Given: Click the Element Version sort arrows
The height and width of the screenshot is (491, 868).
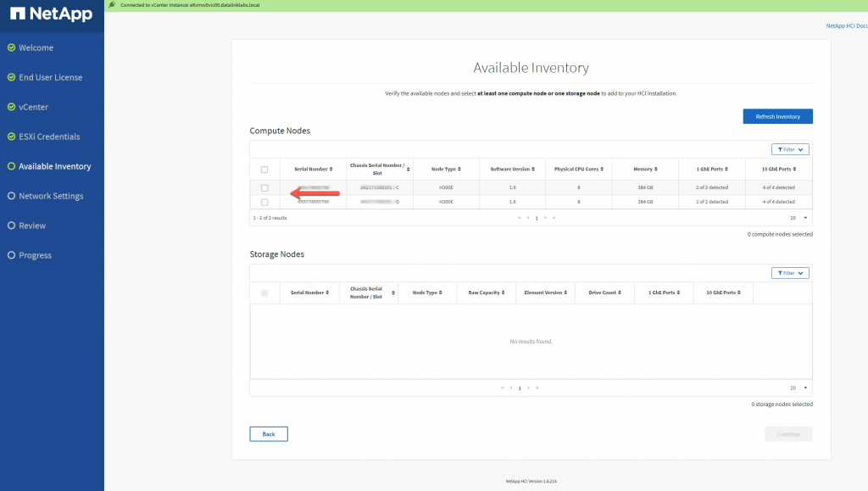Looking at the screenshot, I should 565,293.
